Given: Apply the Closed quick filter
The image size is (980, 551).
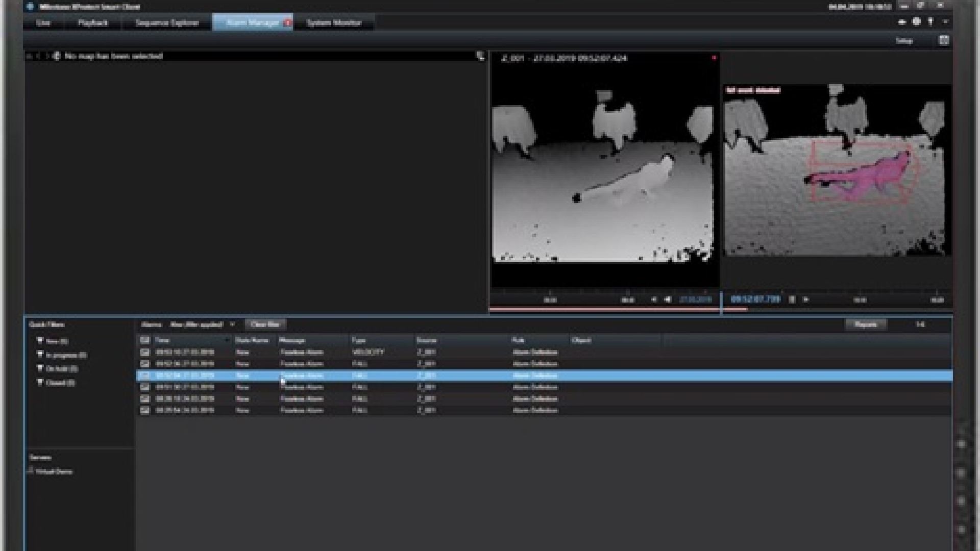Looking at the screenshot, I should (56, 382).
